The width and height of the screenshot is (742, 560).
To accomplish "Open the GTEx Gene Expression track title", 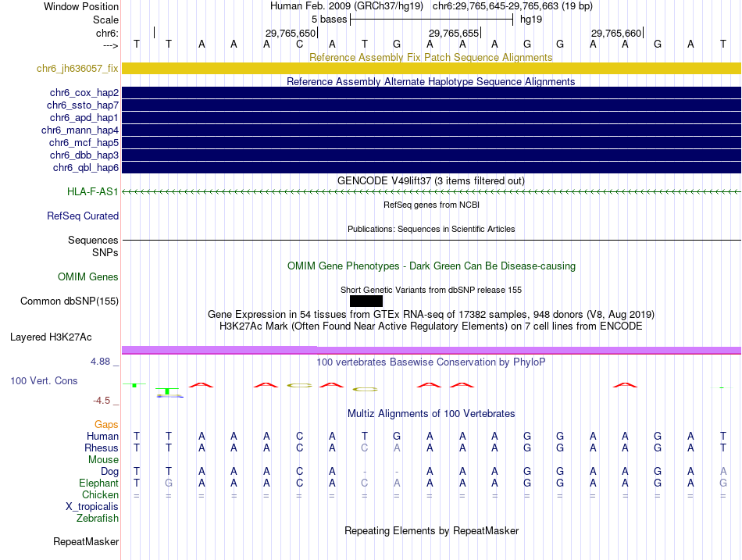I will click(431, 314).
